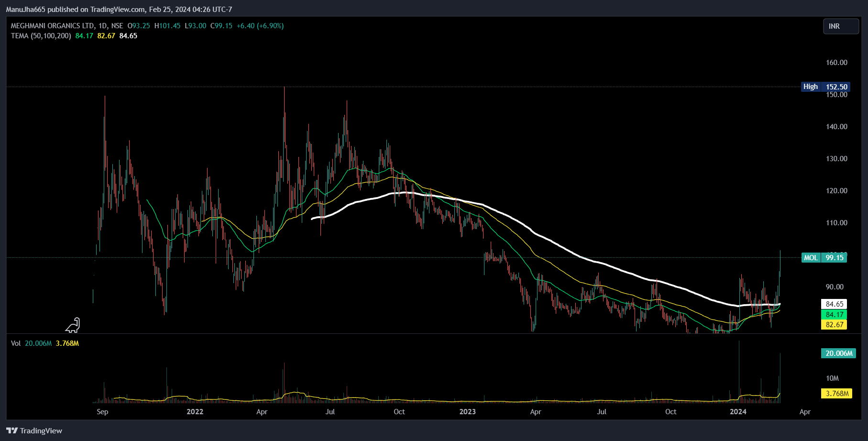
Task: Click the Jul label right of 2023
Action: pos(602,412)
